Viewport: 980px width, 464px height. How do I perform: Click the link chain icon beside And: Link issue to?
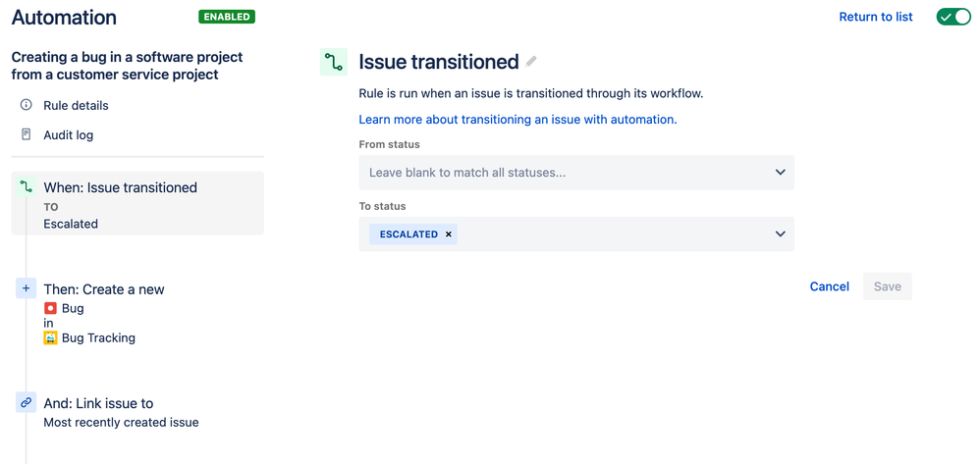point(26,403)
